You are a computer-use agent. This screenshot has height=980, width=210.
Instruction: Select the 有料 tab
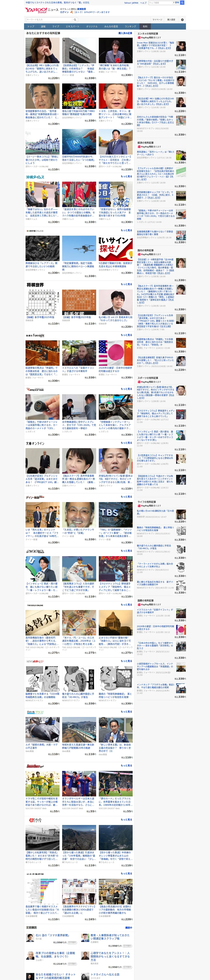(145, 27)
